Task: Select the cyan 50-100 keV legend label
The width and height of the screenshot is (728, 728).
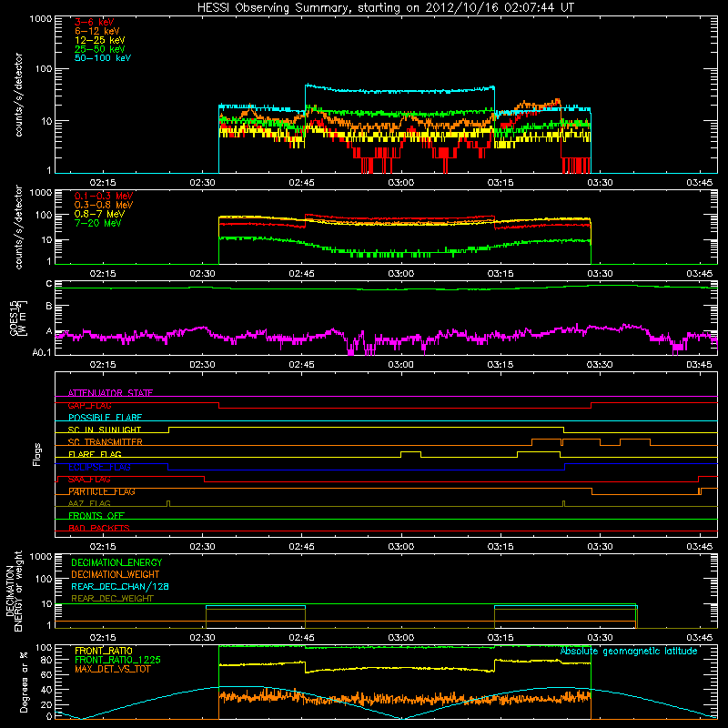Action: pyautogui.click(x=103, y=58)
